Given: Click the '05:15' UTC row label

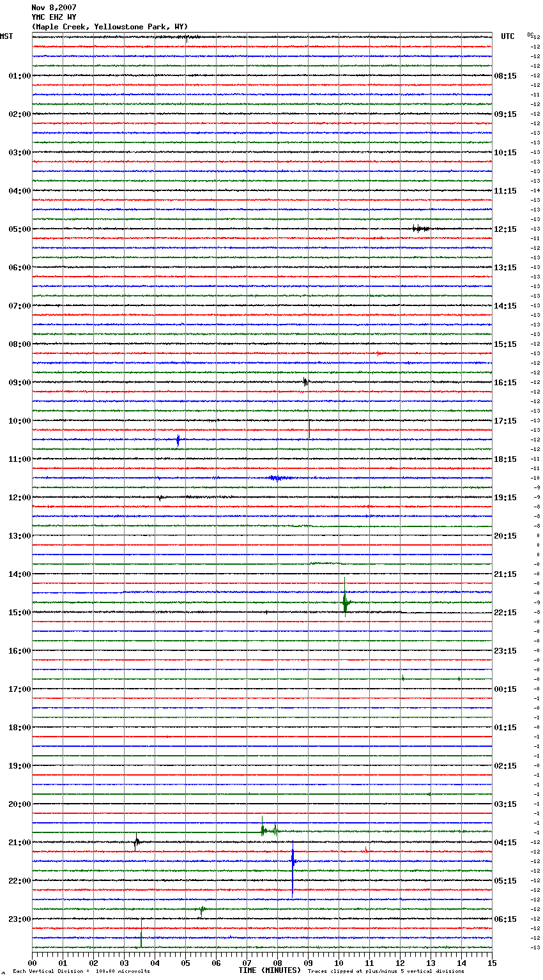Looking at the screenshot, I should point(505,881).
